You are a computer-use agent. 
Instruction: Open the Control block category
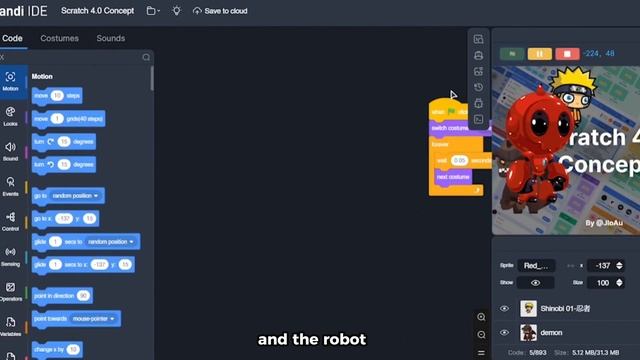click(x=11, y=222)
